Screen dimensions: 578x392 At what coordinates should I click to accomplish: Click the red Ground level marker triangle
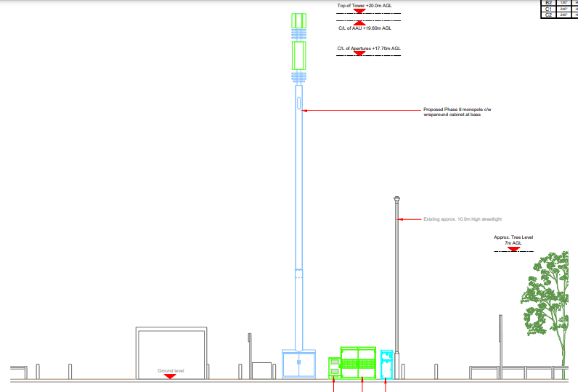[x=169, y=376]
